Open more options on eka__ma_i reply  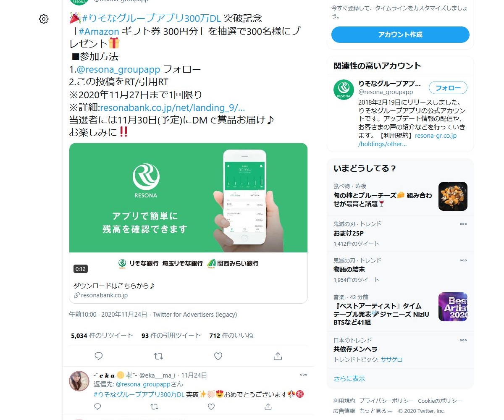coord(304,375)
